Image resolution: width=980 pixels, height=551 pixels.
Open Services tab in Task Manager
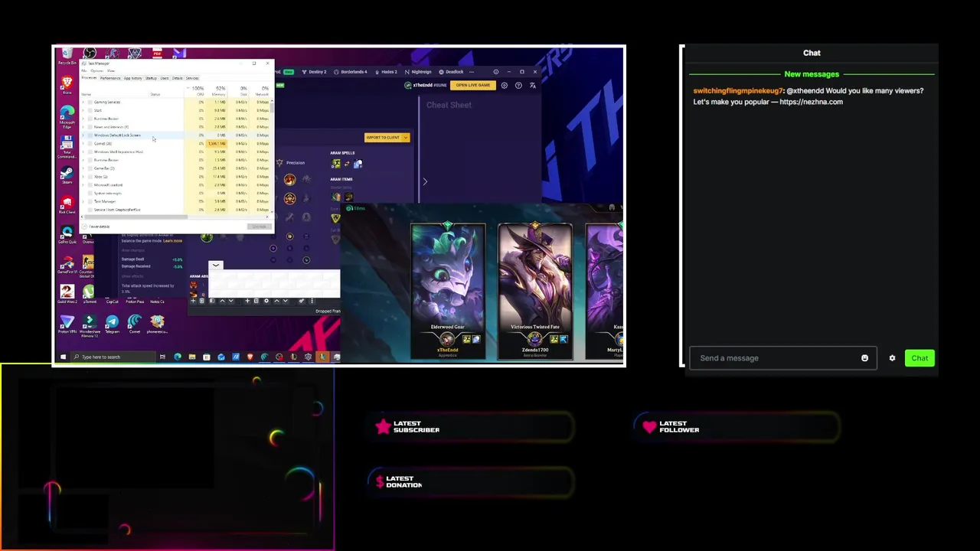(x=192, y=78)
